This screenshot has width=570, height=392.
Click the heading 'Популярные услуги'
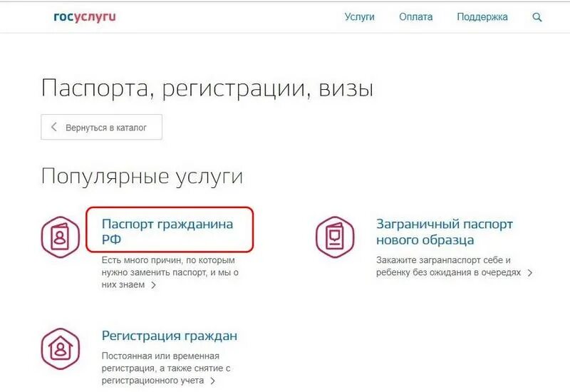(142, 177)
